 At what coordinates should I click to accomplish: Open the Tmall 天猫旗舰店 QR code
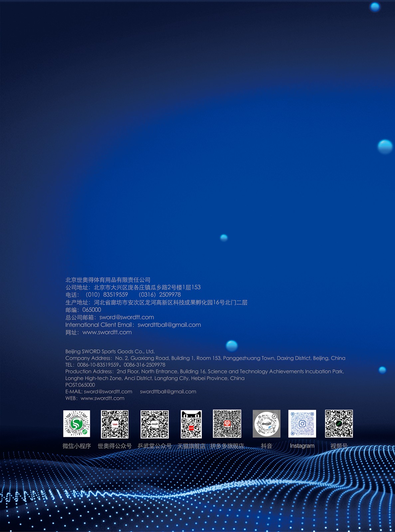click(191, 424)
